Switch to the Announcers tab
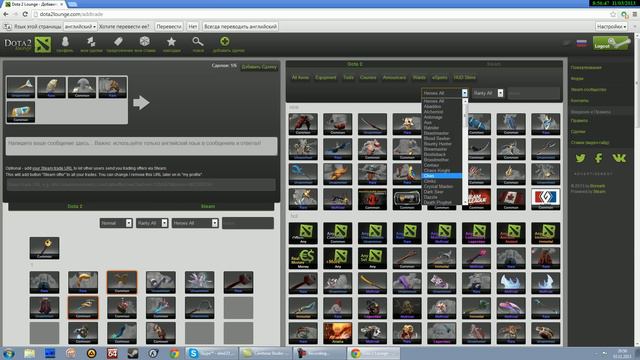Viewport: 640px width, 360px height. (x=394, y=77)
